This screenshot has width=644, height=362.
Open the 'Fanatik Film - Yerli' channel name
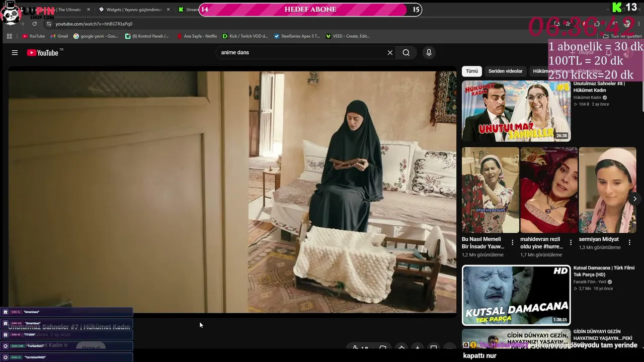[590, 282]
